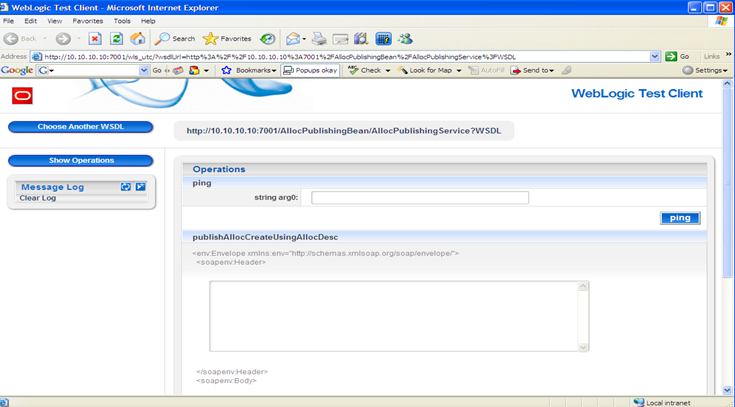Open the View menu
Image resolution: width=735 pixels, height=407 pixels.
[54, 21]
